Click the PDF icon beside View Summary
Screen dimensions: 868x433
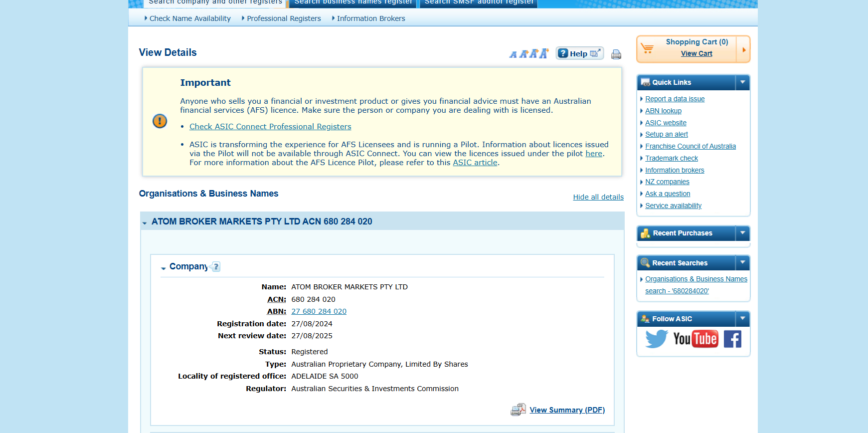coord(519,410)
